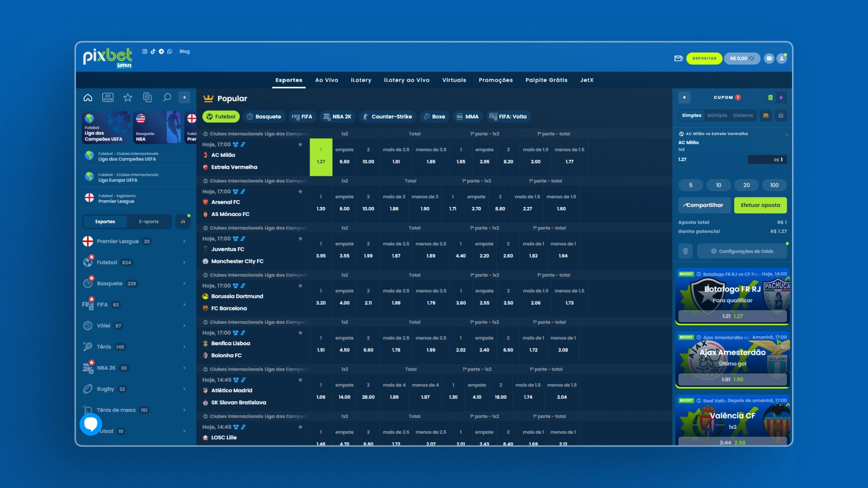
Task: Switch coupon to Sistema
Action: click(743, 116)
